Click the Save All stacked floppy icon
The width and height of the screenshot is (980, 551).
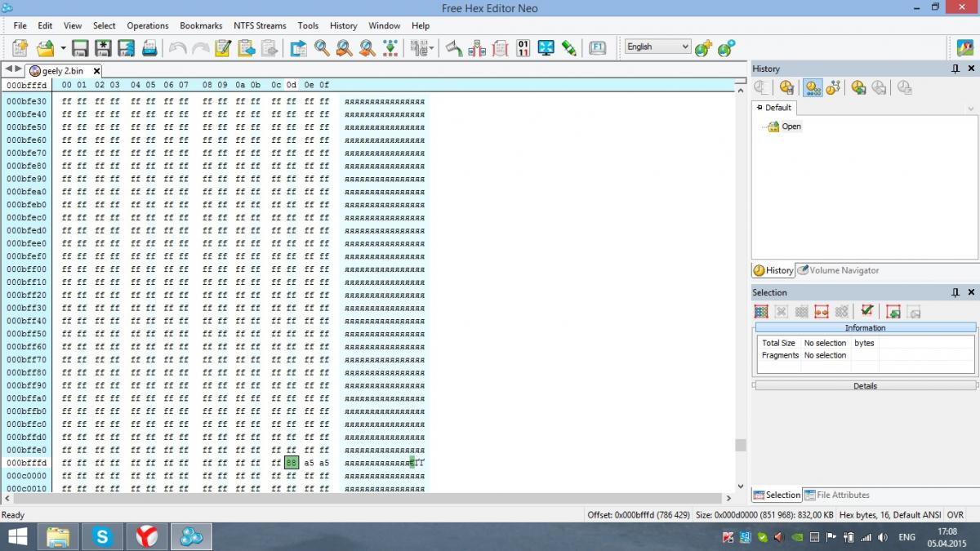126,48
